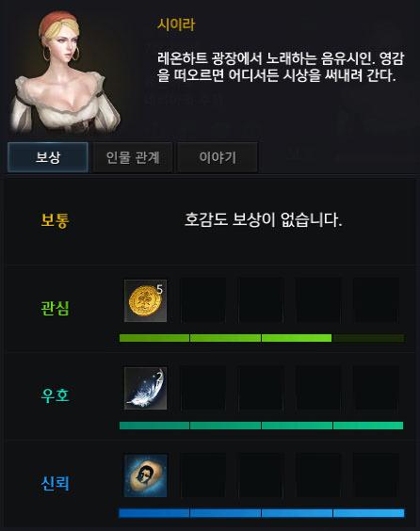The width and height of the screenshot is (420, 531).
Task: Click empty reward slot next to gold coin
Action: [202, 300]
